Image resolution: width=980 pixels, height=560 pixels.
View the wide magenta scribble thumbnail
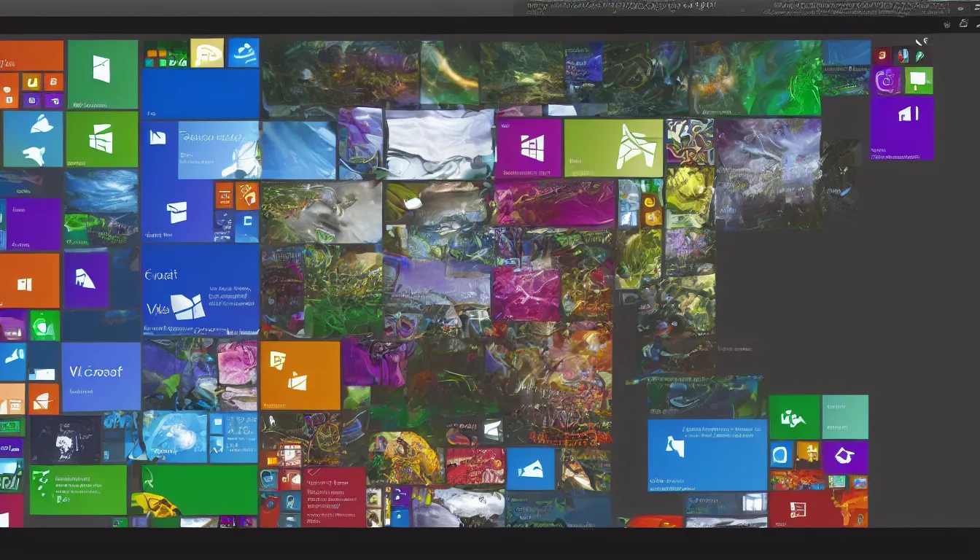(x=556, y=204)
